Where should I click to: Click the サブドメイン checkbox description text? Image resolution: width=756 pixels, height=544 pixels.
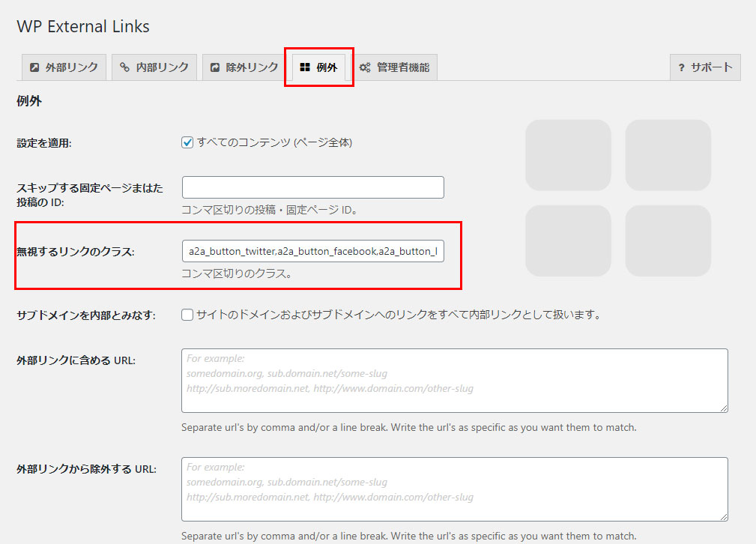point(399,315)
